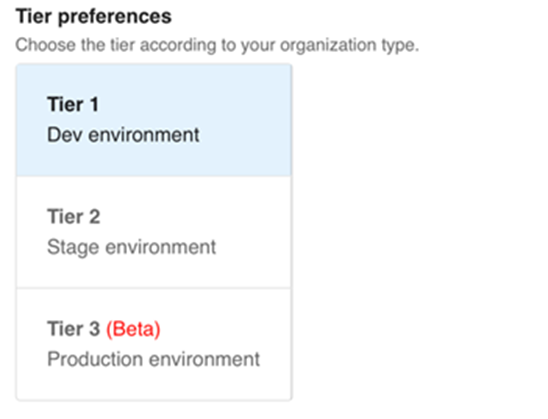Select the Tier 3 Beta option card

pyautogui.click(x=154, y=344)
